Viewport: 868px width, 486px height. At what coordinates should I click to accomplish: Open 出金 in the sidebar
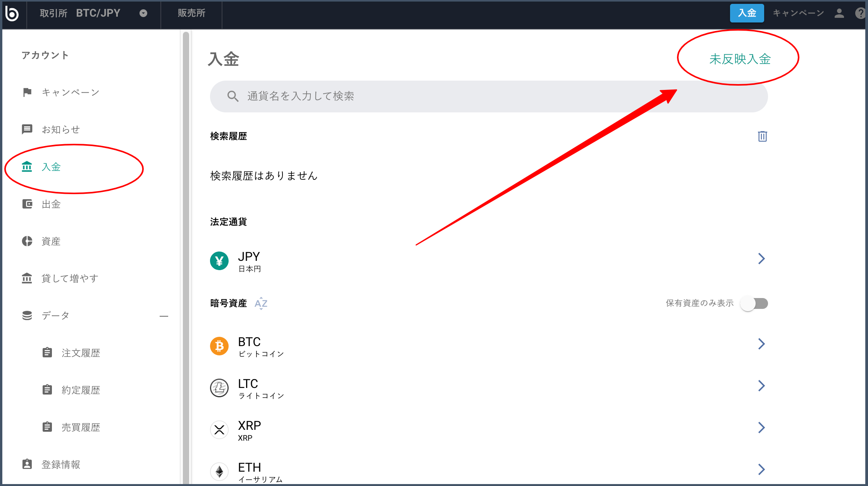pyautogui.click(x=51, y=204)
